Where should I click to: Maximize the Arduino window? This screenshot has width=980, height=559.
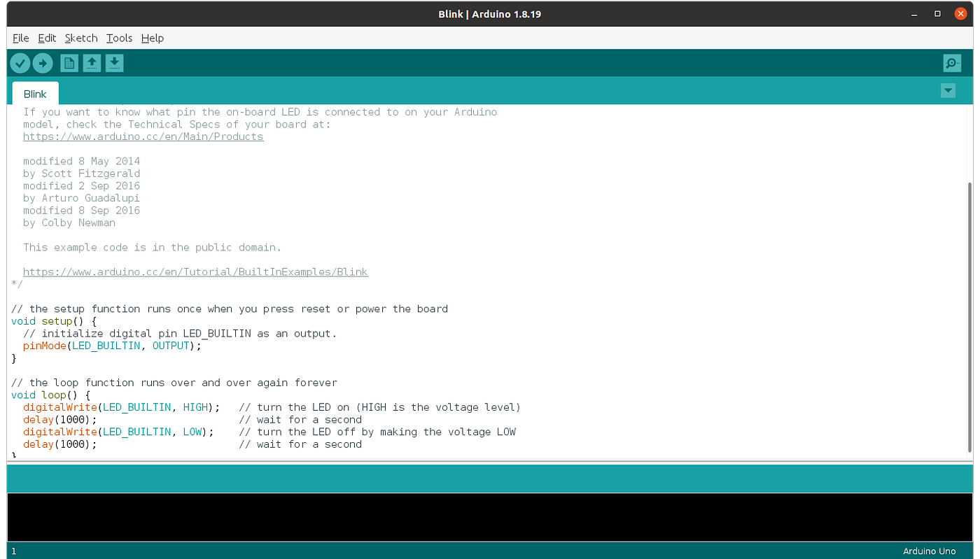tap(937, 14)
